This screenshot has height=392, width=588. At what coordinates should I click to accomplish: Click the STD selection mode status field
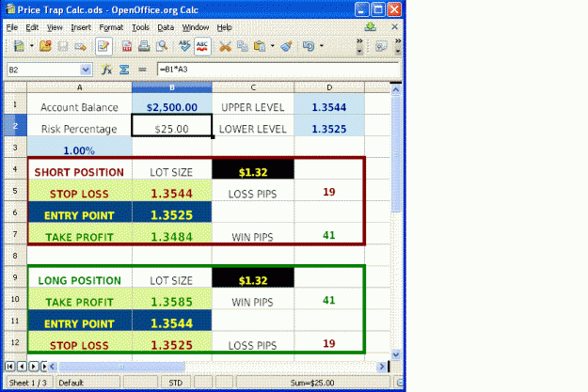pos(176,383)
